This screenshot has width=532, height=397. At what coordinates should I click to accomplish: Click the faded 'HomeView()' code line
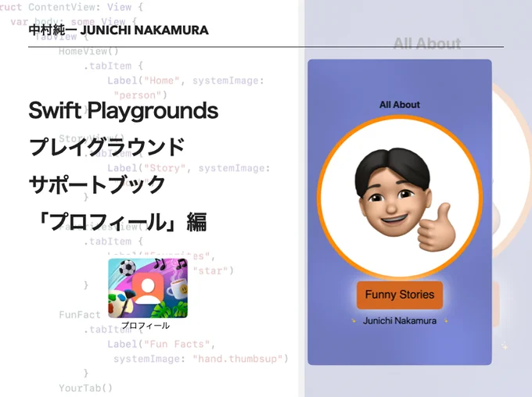(x=88, y=52)
